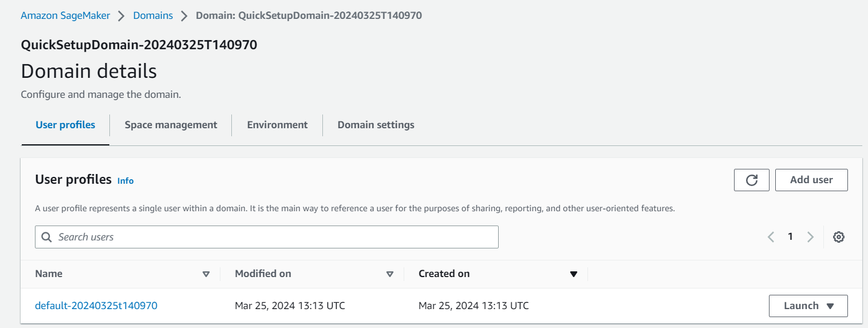Open the Environment tab
Viewport: 868px width, 328px height.
click(x=277, y=125)
